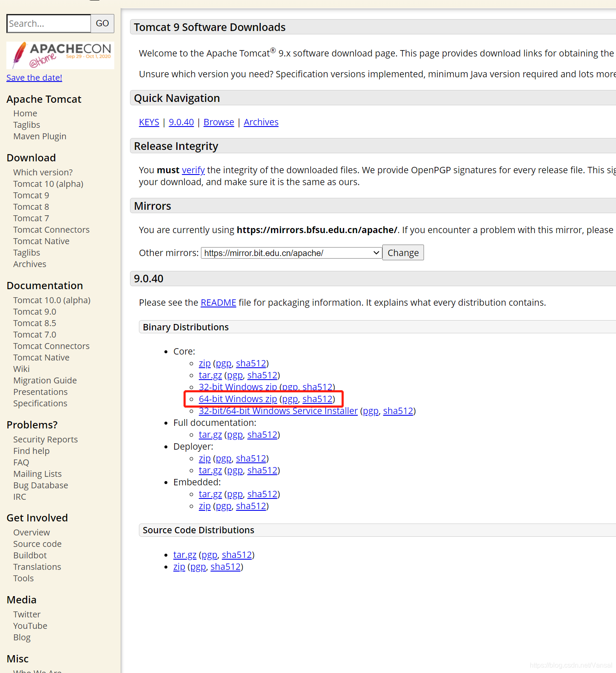Download the Core tar.gz distribution
Screen dimensions: 616x673
(x=210, y=375)
